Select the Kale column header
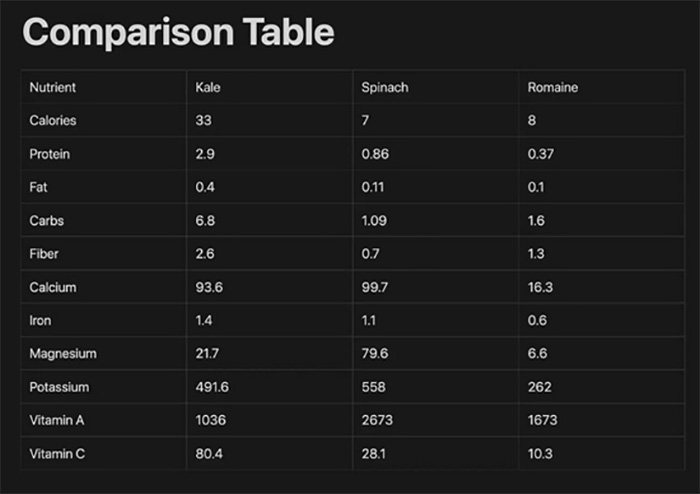Image resolution: width=700 pixels, height=494 pixels. [x=208, y=87]
